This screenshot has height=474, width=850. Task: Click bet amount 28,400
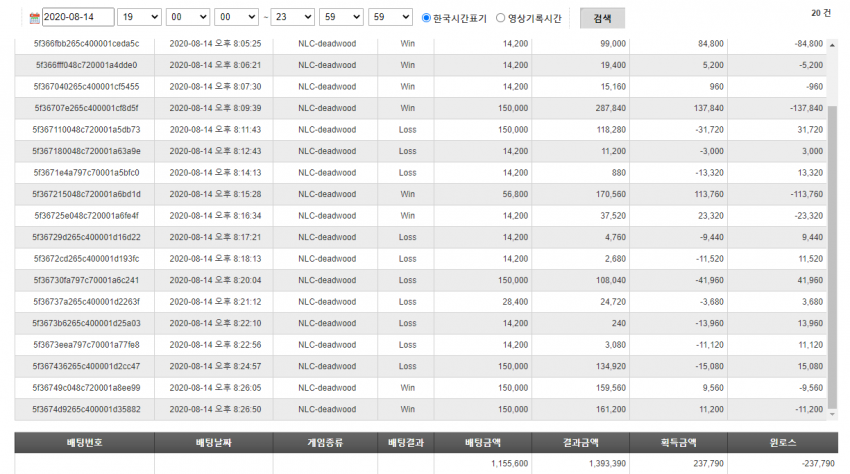[x=515, y=302]
